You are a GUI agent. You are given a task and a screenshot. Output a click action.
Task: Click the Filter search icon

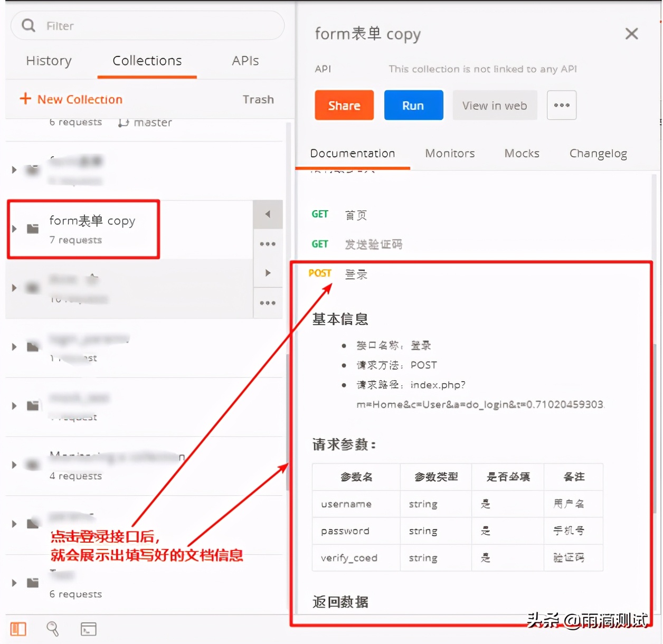click(x=27, y=25)
